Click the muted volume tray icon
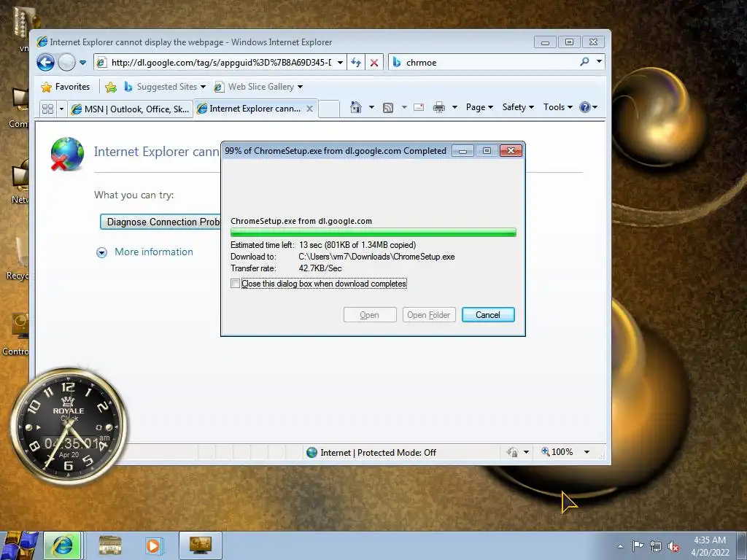This screenshot has height=560, width=747. coord(673,547)
